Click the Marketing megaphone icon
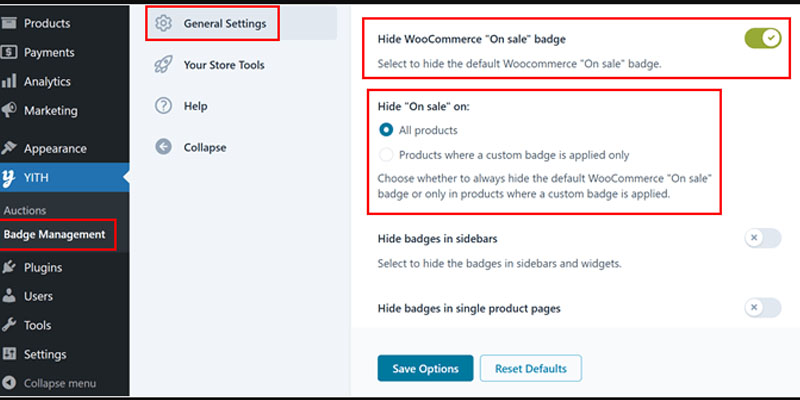 pyautogui.click(x=9, y=110)
